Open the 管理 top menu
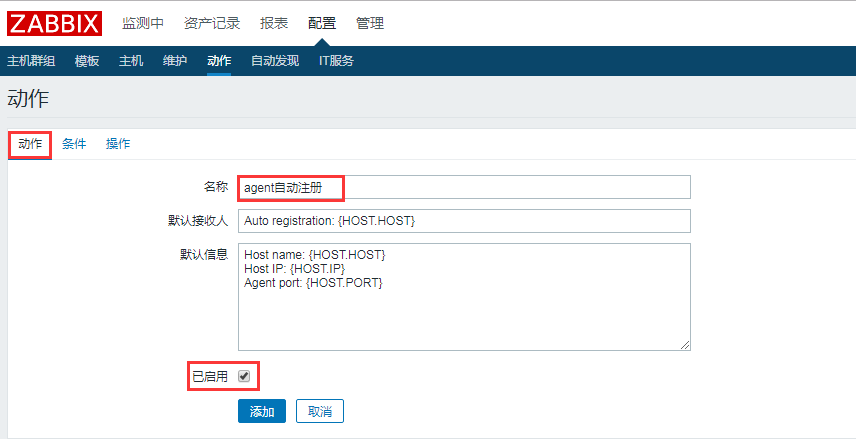This screenshot has width=856, height=439. click(x=370, y=23)
